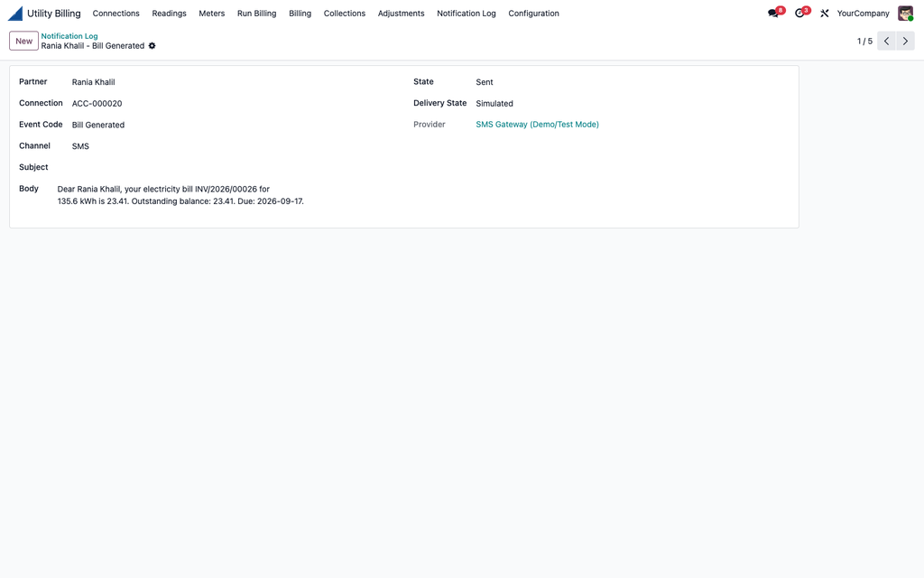Click the Partner field label

coord(33,81)
